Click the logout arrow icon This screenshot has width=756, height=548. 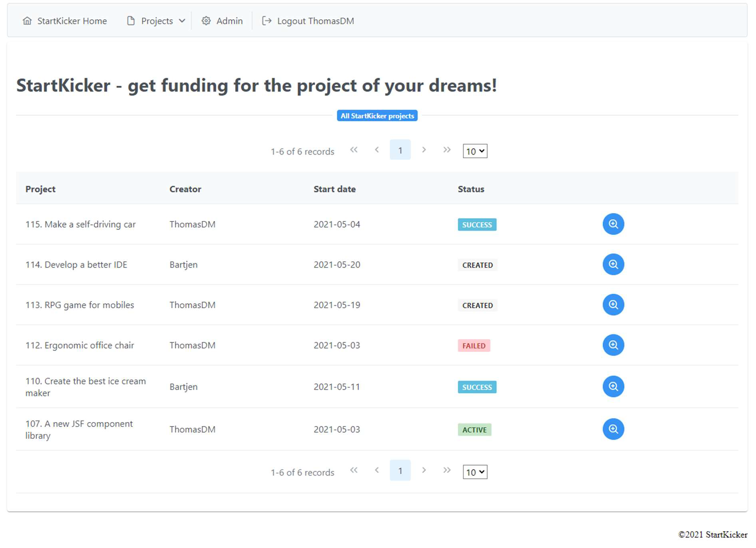pyautogui.click(x=267, y=21)
